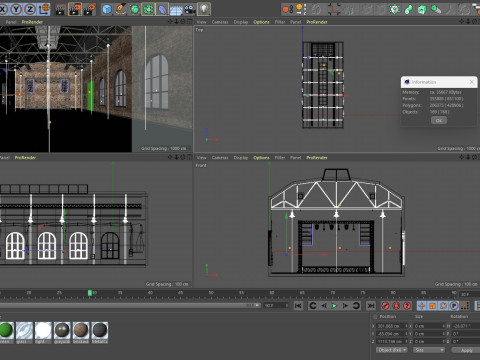Screen dimensions: 480x360
Task: Open Cameras menu in Top viewport
Action: coord(220,22)
